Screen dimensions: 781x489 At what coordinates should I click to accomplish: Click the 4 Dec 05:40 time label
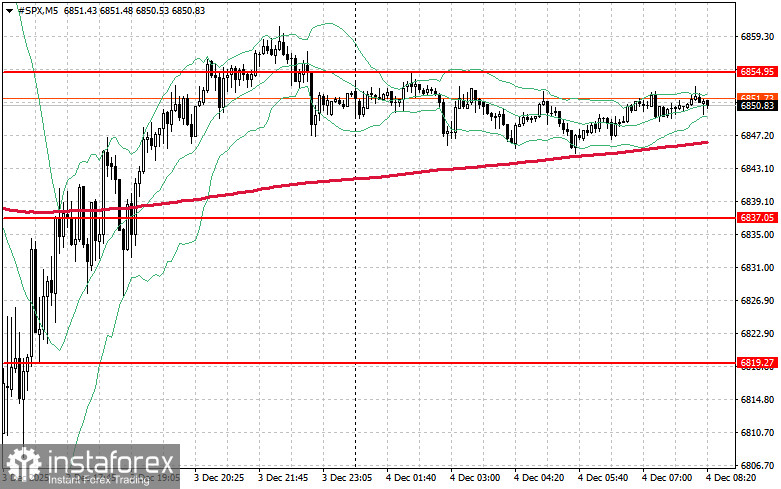603,478
